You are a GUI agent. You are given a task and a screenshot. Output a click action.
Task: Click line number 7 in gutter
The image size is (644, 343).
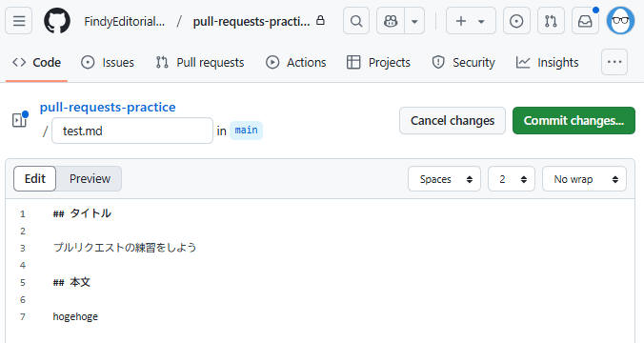point(23,316)
